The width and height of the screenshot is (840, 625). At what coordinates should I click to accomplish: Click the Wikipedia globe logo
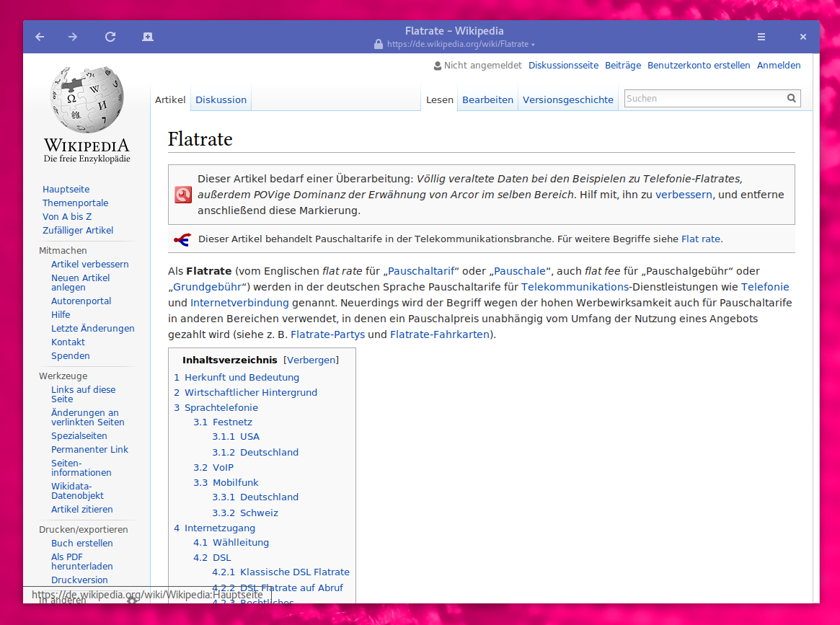[87, 99]
